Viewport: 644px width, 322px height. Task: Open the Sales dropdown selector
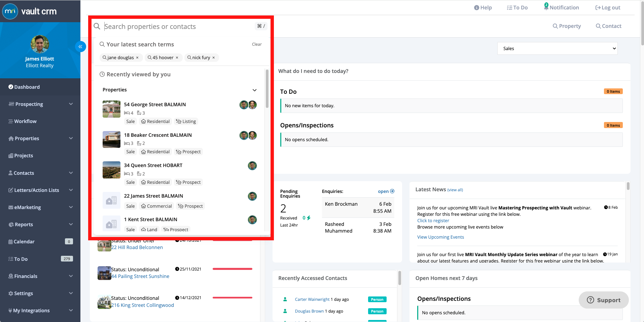tap(557, 48)
